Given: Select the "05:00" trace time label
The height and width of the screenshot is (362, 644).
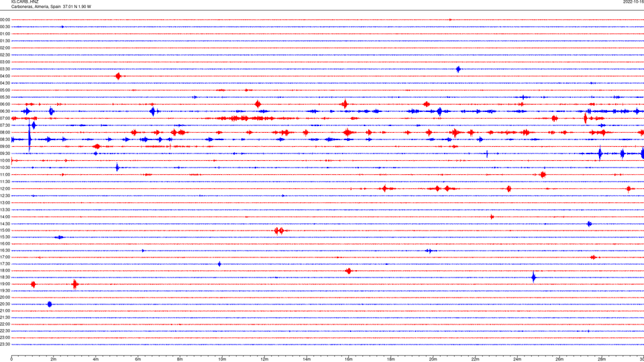Looking at the screenshot, I should (5, 90).
